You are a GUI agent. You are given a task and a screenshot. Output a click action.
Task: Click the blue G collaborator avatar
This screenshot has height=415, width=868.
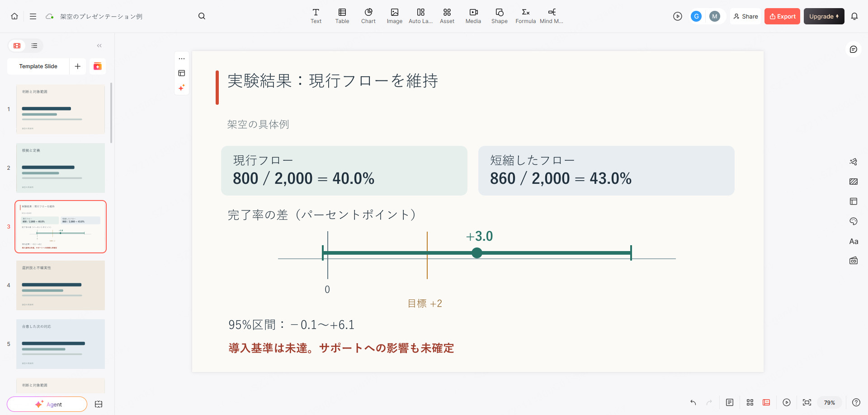[696, 16]
